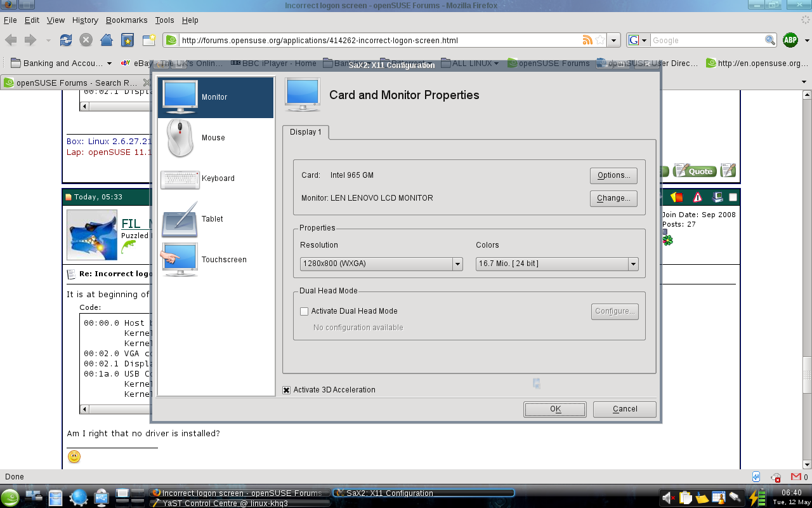Open the File menu
Screen dimensions: 812x508
(x=10, y=20)
